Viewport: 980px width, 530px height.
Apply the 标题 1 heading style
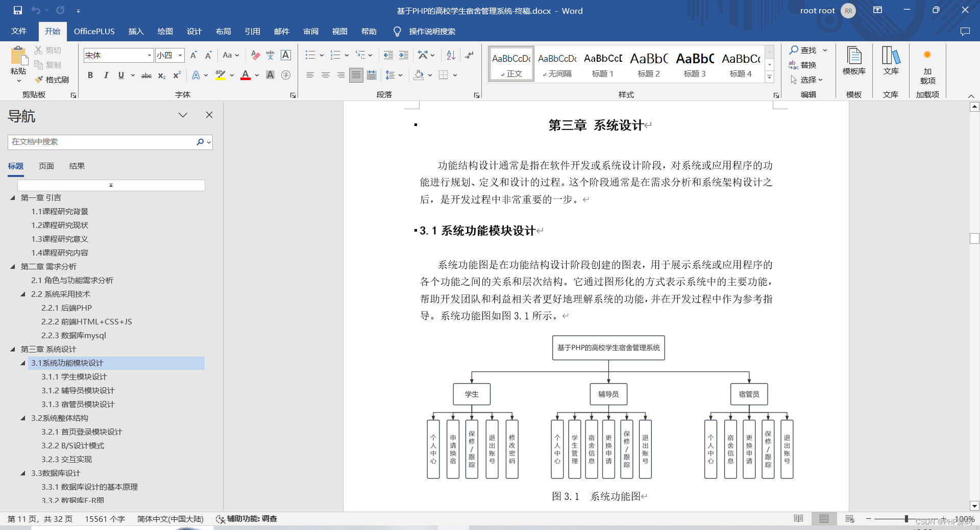[603, 63]
